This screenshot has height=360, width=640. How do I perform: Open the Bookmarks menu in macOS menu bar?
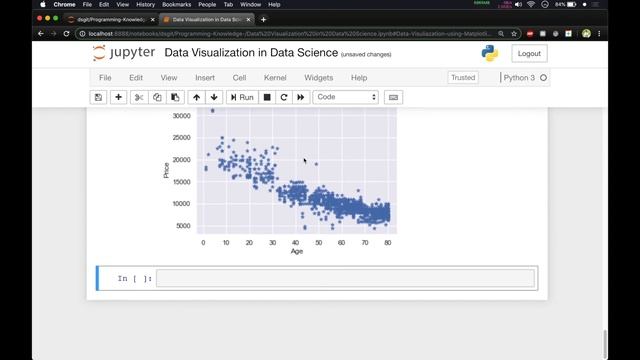pos(176,4)
